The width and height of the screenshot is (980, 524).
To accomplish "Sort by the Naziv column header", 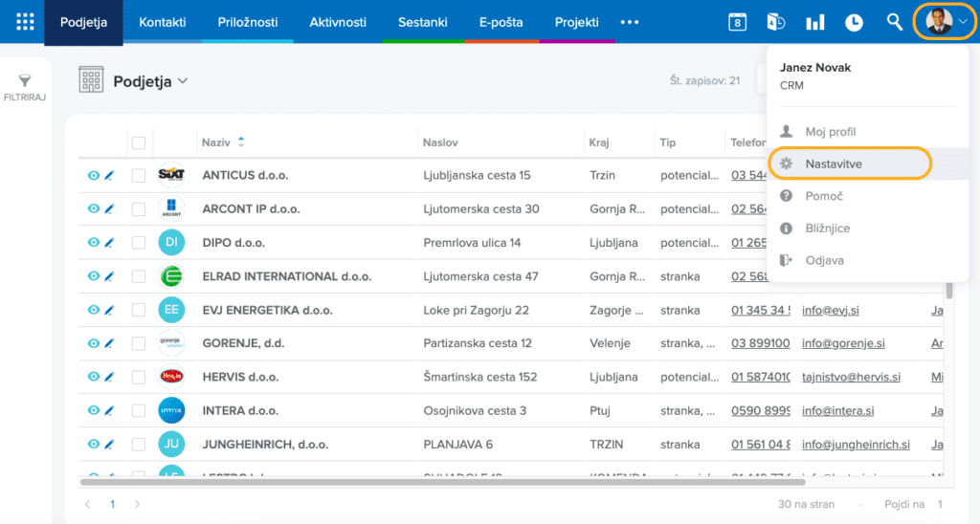I will (216, 142).
